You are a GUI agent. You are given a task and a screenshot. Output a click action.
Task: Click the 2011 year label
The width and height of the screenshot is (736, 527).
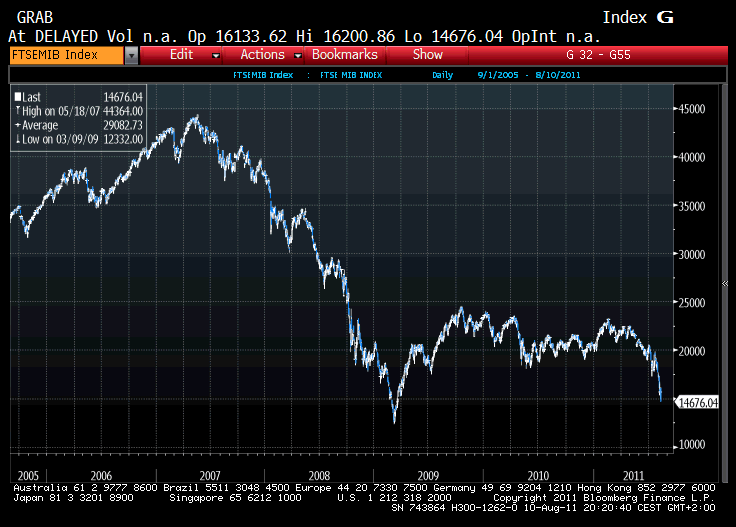[x=633, y=475]
